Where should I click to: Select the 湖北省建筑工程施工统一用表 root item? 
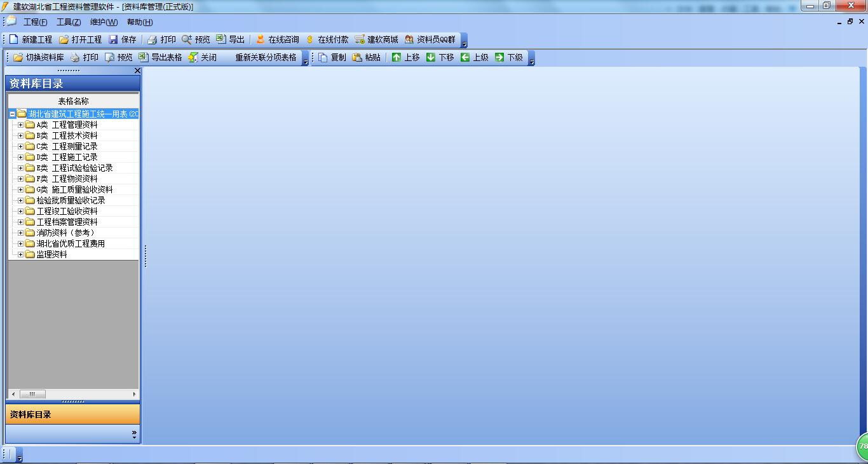[x=83, y=114]
